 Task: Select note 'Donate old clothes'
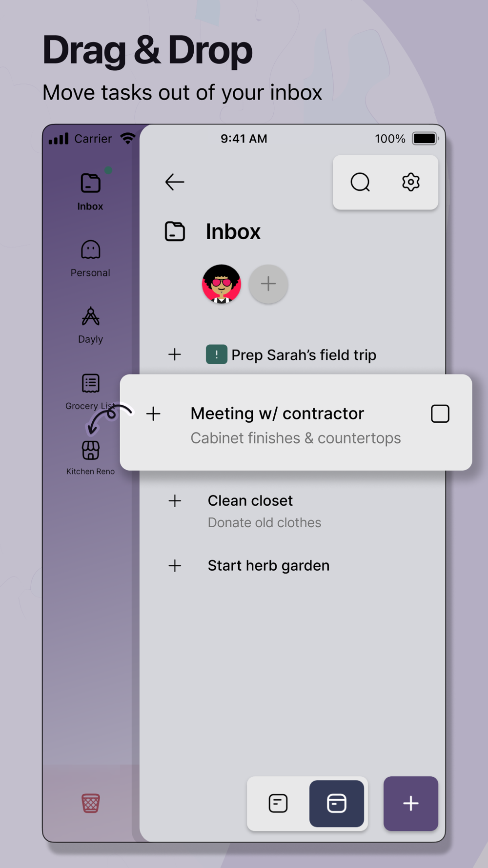264,522
